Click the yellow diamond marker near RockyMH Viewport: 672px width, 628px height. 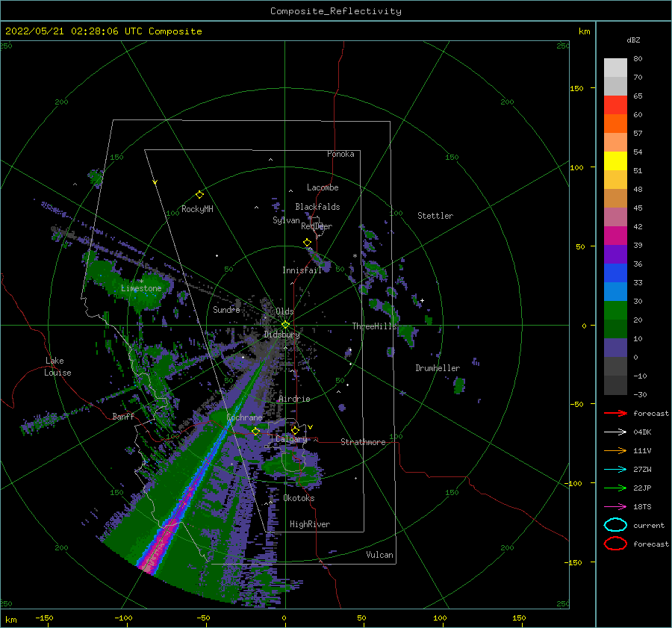[199, 195]
